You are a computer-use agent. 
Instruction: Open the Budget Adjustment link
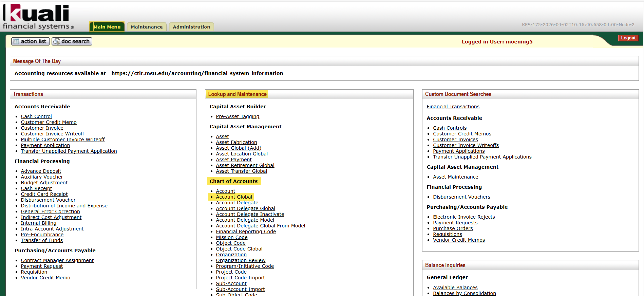pyautogui.click(x=44, y=183)
